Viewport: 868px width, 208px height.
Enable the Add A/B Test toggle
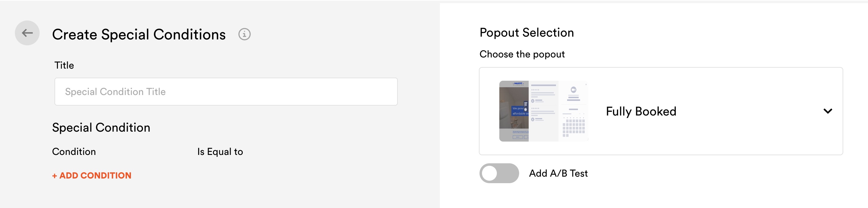(499, 173)
